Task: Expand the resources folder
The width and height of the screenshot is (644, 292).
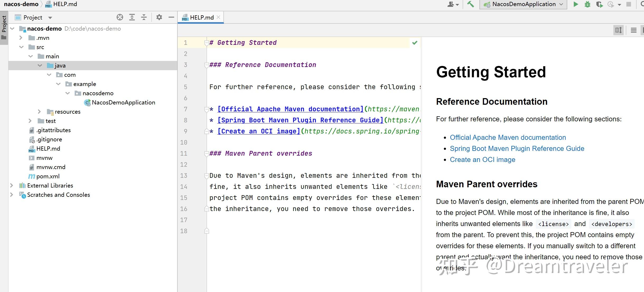Action: pyautogui.click(x=39, y=112)
